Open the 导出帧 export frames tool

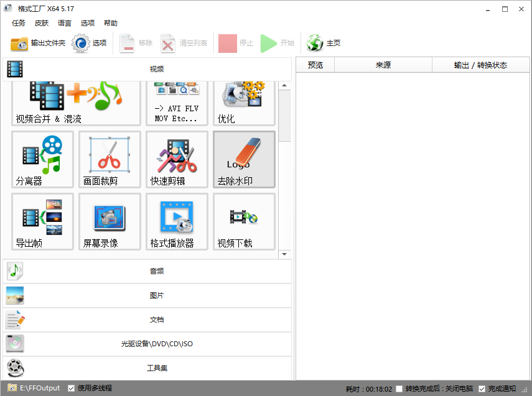tap(42, 221)
